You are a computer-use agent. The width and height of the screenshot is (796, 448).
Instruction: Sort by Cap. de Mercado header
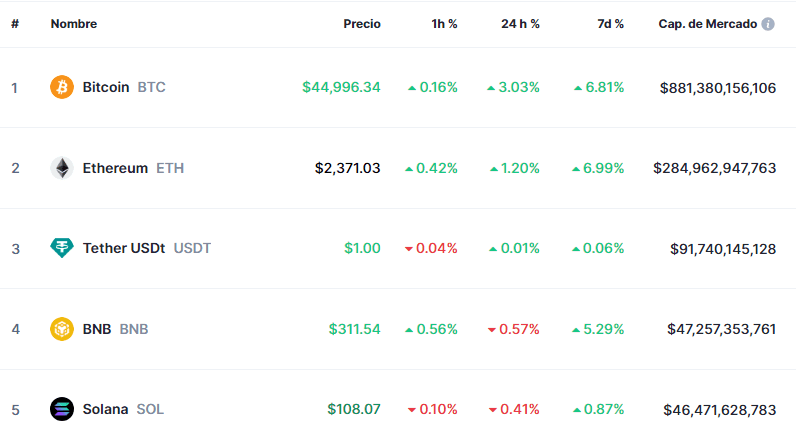pyautogui.click(x=707, y=24)
